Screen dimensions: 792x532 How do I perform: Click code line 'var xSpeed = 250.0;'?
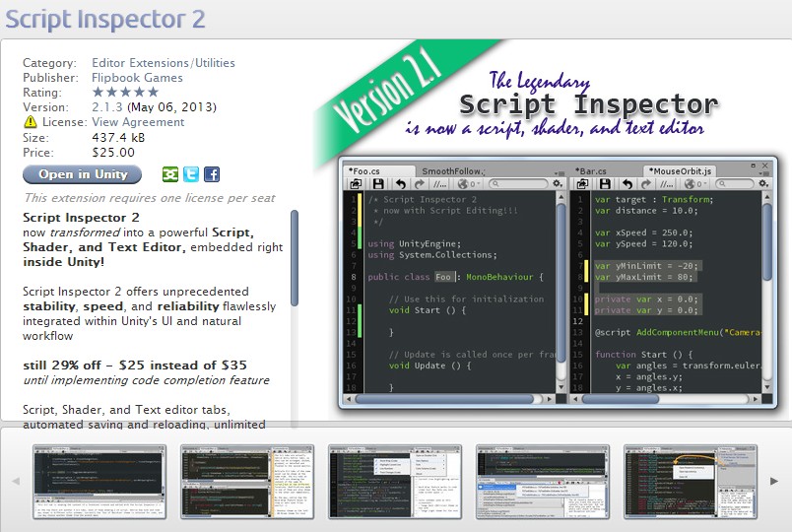pos(643,233)
